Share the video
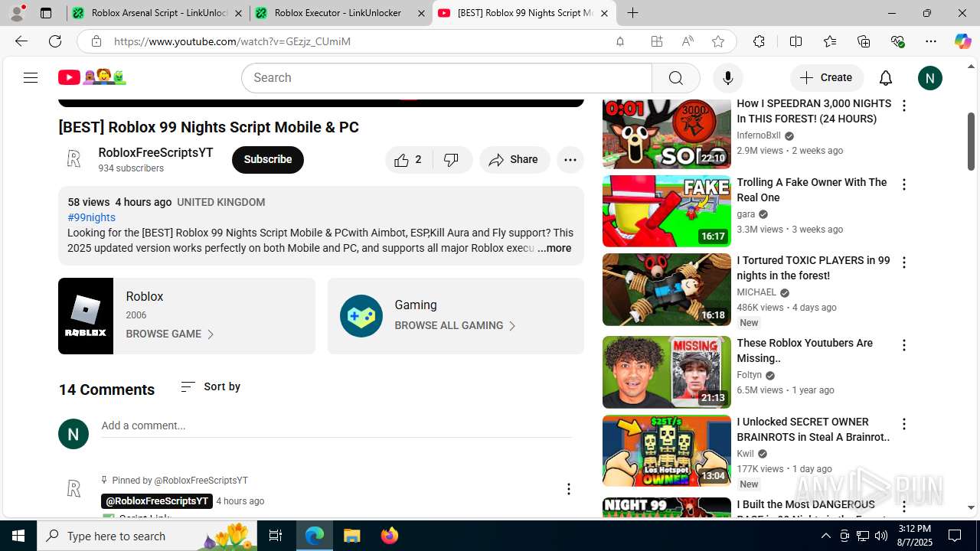 tap(514, 160)
